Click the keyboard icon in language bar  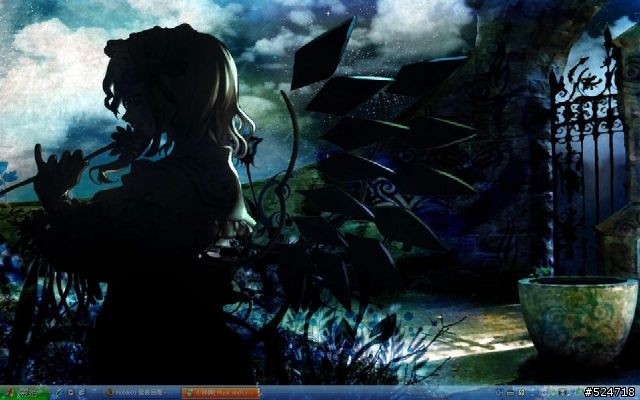coord(510,393)
